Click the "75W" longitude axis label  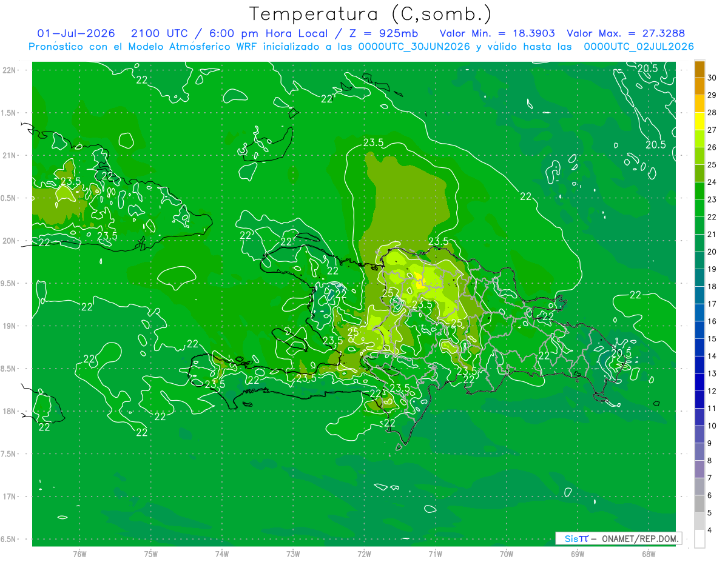tap(151, 554)
